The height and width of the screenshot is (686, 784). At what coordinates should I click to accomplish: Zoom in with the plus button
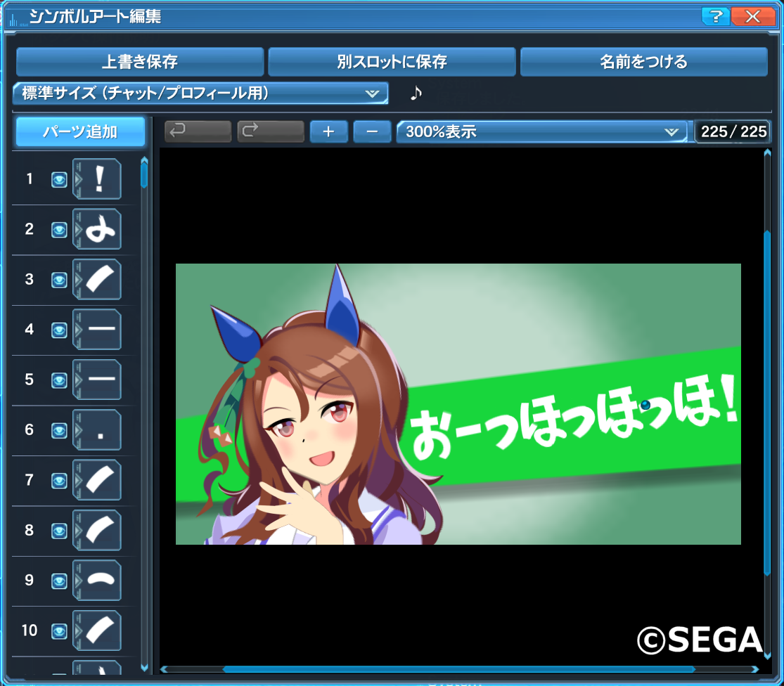(x=328, y=131)
